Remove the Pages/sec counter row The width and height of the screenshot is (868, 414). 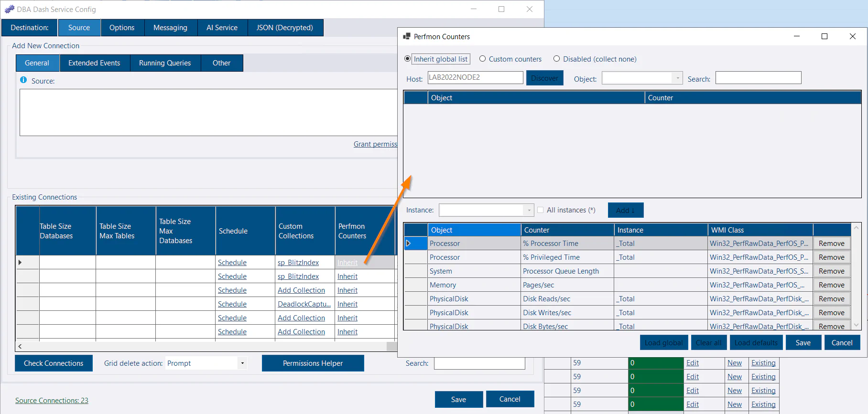pyautogui.click(x=832, y=285)
